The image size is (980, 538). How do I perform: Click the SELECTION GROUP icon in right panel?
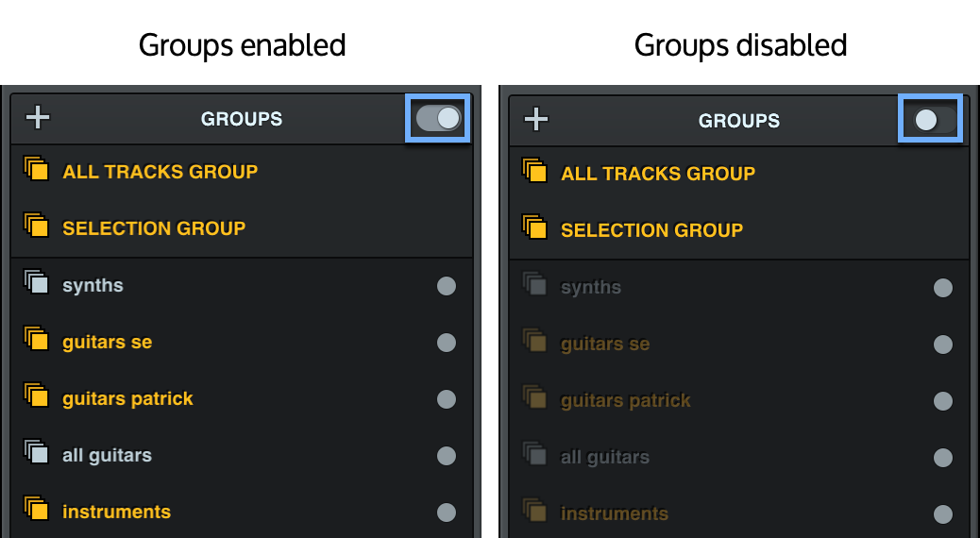click(x=534, y=229)
